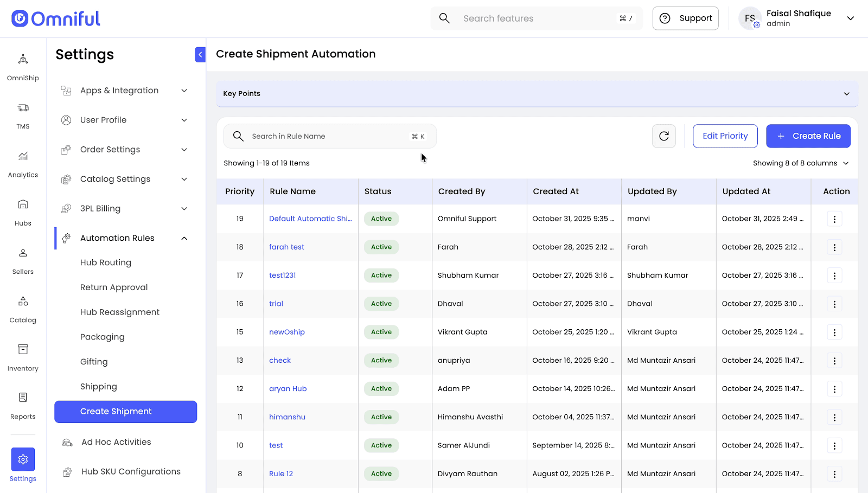The width and height of the screenshot is (868, 493).
Task: Collapse the Settings panel arrow
Action: [200, 54]
